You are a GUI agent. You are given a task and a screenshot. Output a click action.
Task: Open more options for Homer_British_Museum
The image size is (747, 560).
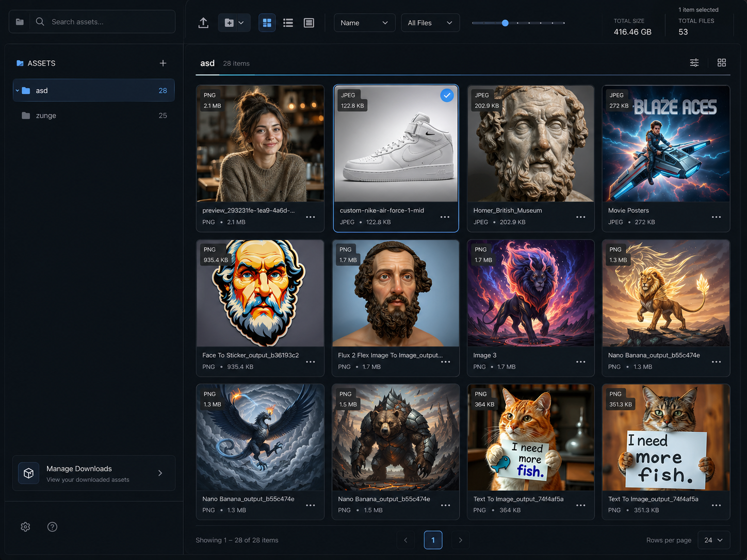click(580, 217)
